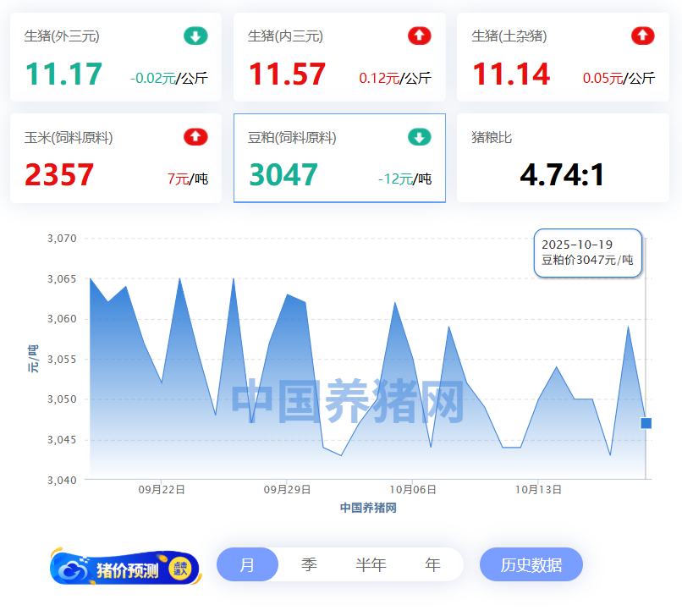Click the blue square data point marker
Screen dimensions: 682x616
pyautogui.click(x=646, y=423)
